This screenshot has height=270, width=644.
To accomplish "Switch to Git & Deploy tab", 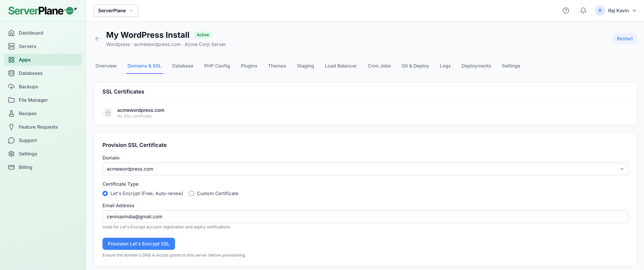I will point(415,66).
